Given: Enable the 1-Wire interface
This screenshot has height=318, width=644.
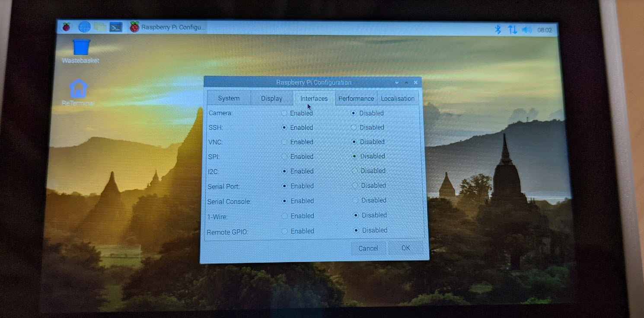Looking at the screenshot, I should click(x=284, y=216).
